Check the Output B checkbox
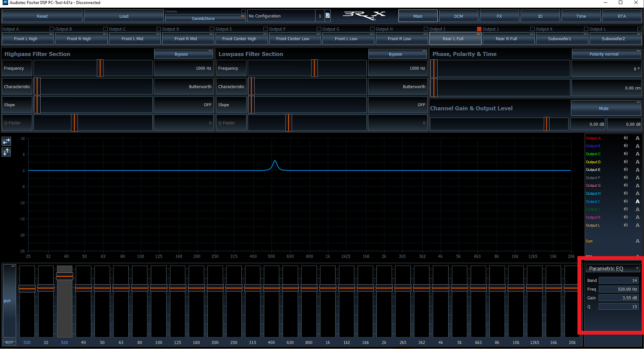 click(x=105, y=29)
